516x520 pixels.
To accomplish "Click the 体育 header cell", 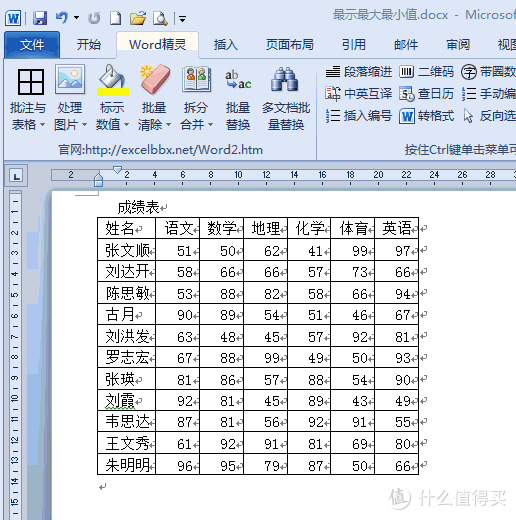I will pos(353,228).
